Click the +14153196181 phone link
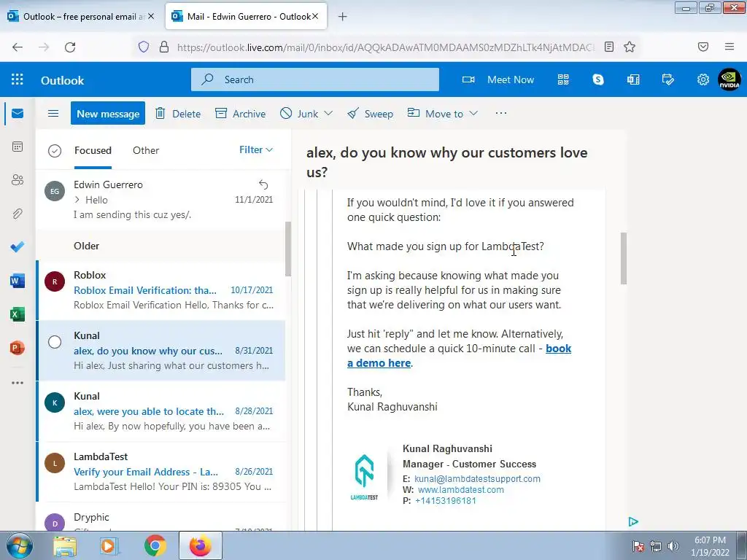Viewport: 747px width, 560px height. (446, 500)
